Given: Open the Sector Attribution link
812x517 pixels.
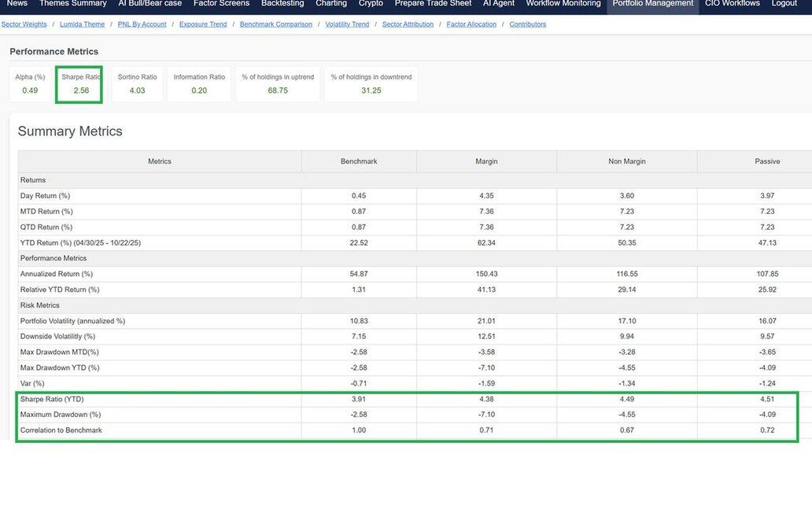Looking at the screenshot, I should tap(408, 24).
